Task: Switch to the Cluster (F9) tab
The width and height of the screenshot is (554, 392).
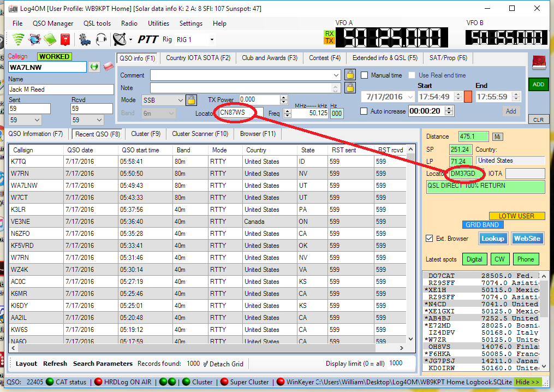Action: click(x=146, y=134)
